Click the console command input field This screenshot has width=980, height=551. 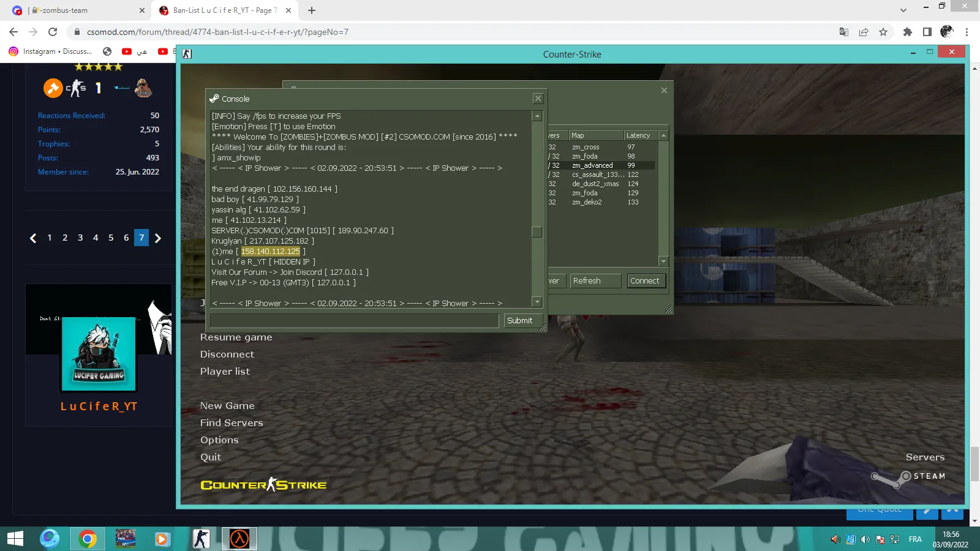[355, 320]
